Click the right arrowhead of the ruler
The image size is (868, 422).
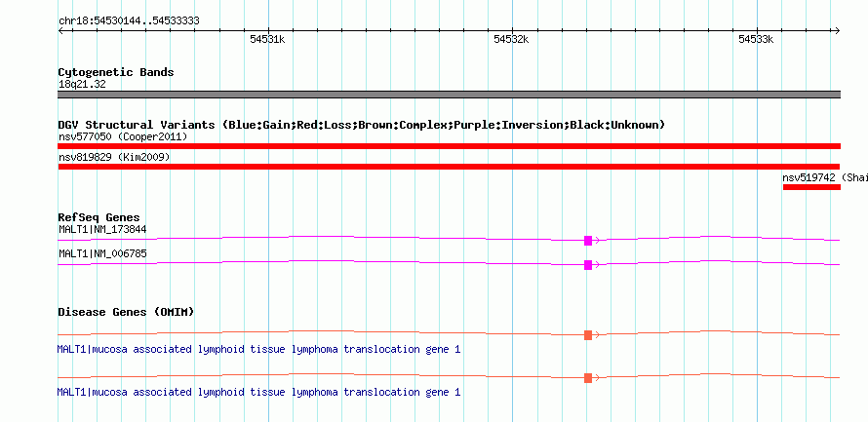click(837, 30)
